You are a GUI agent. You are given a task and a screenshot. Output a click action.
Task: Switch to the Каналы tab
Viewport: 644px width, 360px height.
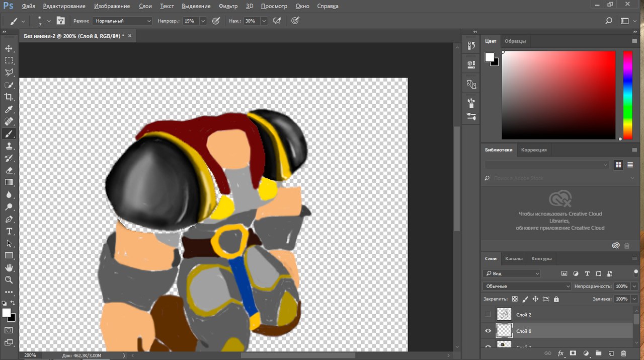[514, 258]
